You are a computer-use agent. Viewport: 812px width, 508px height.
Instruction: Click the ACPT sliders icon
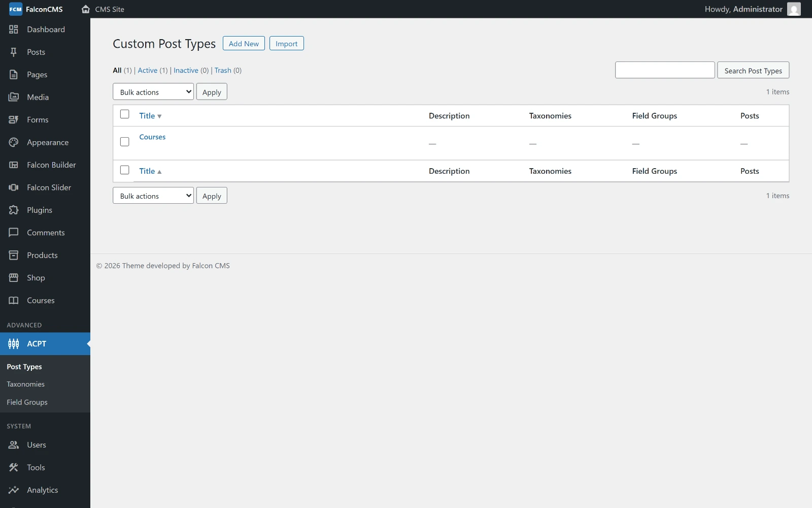(x=14, y=344)
